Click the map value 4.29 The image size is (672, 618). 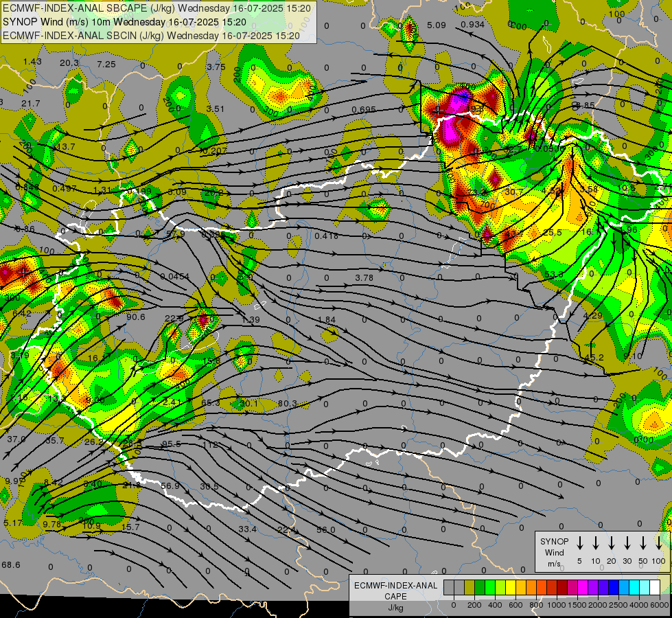(592, 316)
